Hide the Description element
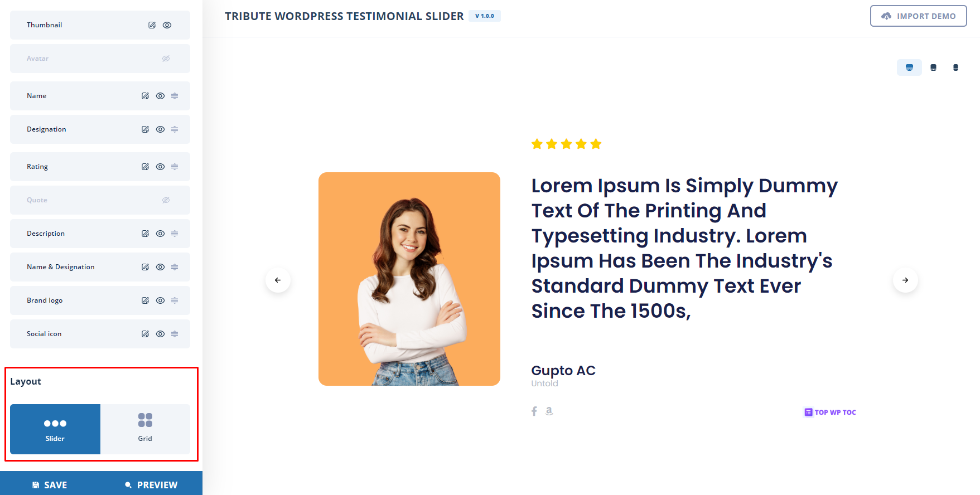The width and height of the screenshot is (980, 495). click(160, 234)
